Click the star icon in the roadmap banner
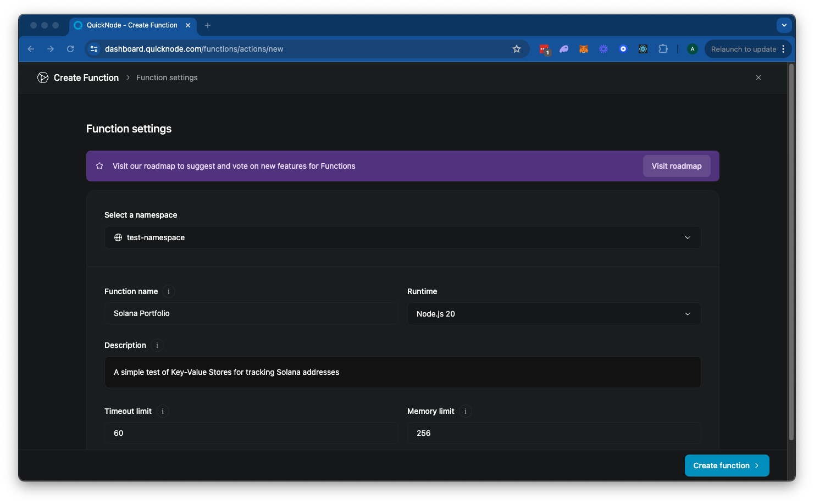The image size is (814, 504). click(x=99, y=166)
